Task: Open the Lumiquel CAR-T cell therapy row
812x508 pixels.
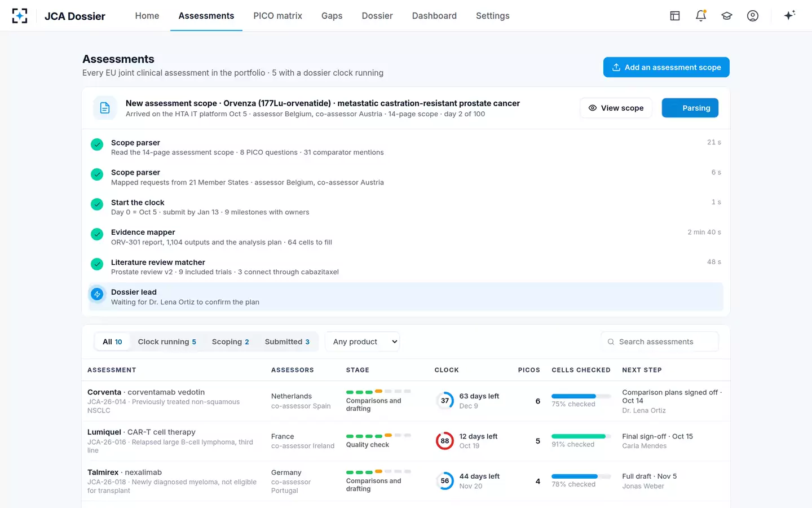Action: (406, 441)
